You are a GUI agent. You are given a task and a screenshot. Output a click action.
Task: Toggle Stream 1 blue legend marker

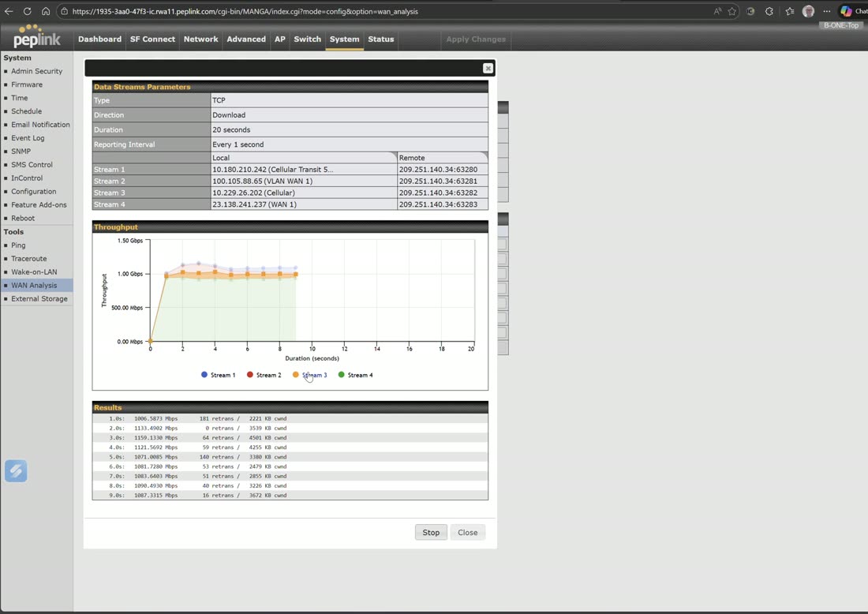(x=204, y=375)
